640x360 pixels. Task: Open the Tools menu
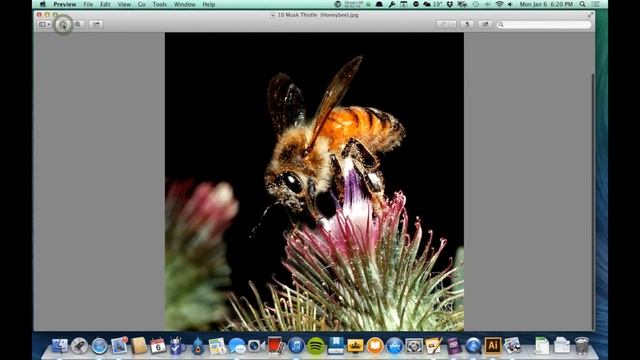[160, 4]
